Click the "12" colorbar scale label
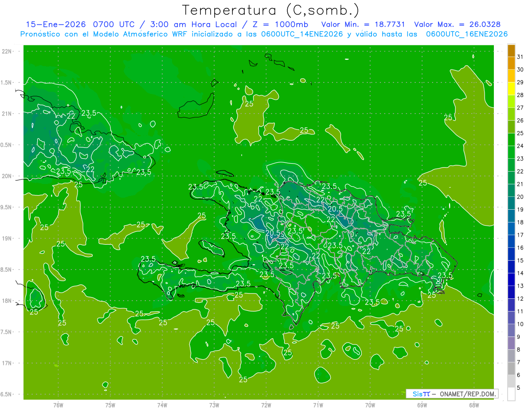The image size is (532, 411). coord(520,299)
